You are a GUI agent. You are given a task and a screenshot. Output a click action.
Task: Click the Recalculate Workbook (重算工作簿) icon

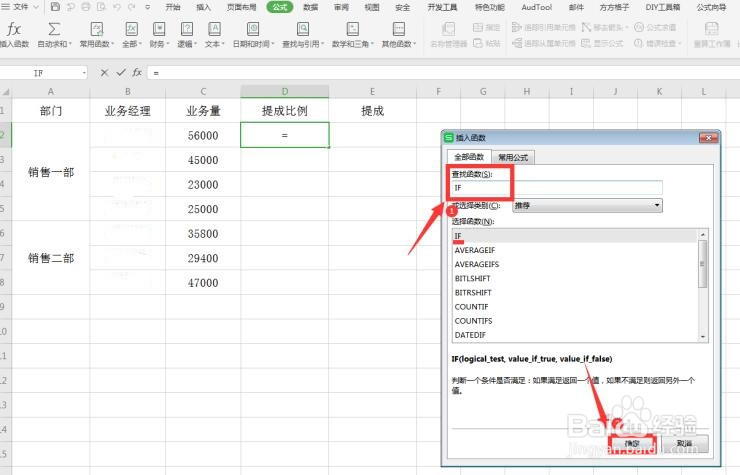(x=712, y=29)
